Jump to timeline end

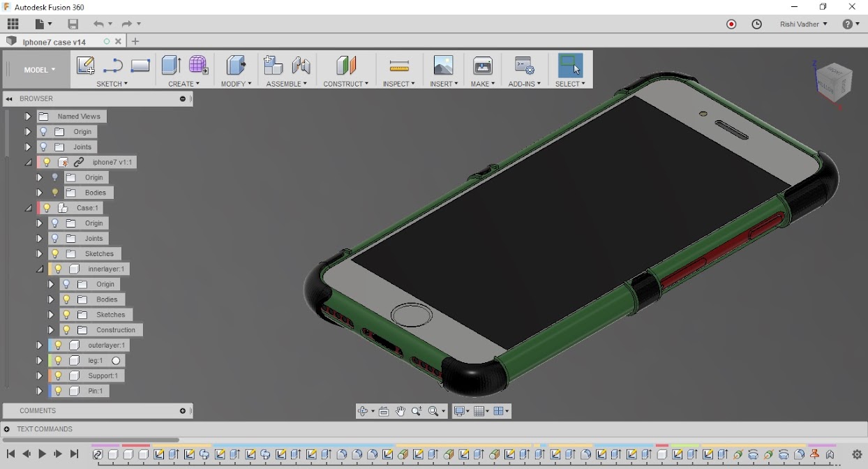pos(75,454)
